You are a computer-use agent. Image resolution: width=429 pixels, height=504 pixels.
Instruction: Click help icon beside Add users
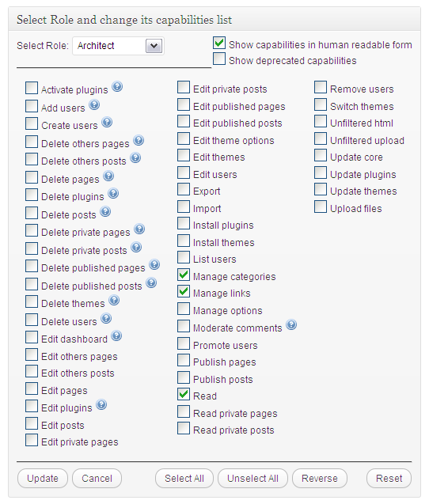coord(94,104)
